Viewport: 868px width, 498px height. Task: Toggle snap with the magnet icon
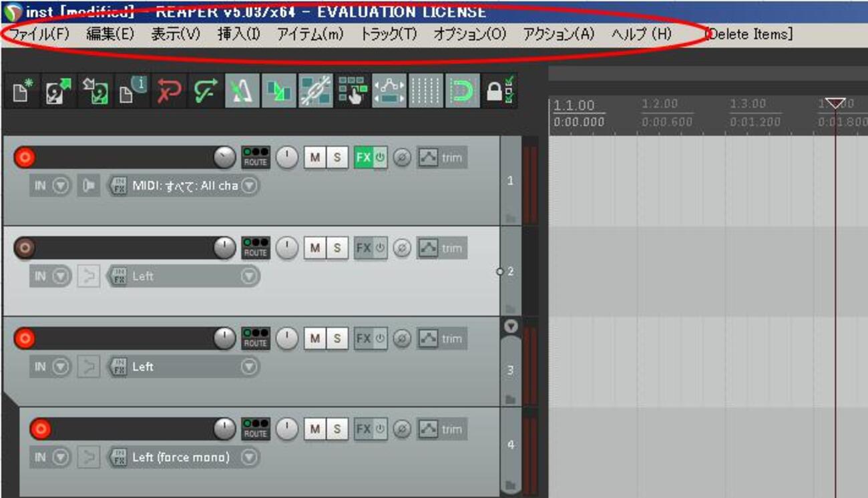463,92
